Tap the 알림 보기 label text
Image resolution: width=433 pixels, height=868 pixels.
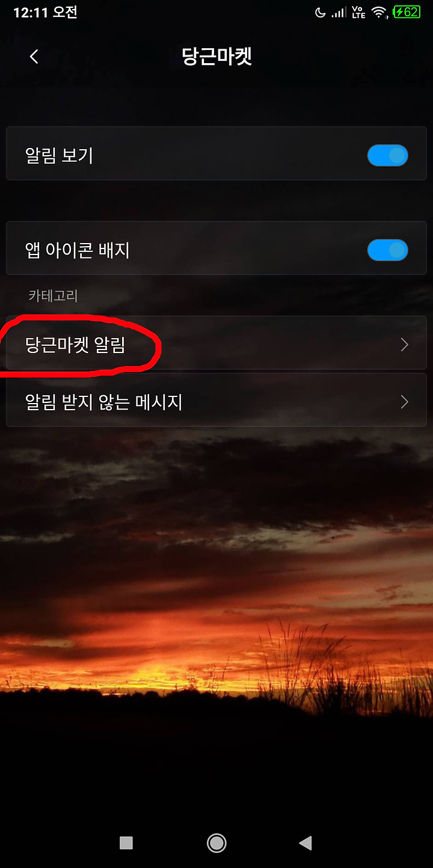click(x=59, y=156)
